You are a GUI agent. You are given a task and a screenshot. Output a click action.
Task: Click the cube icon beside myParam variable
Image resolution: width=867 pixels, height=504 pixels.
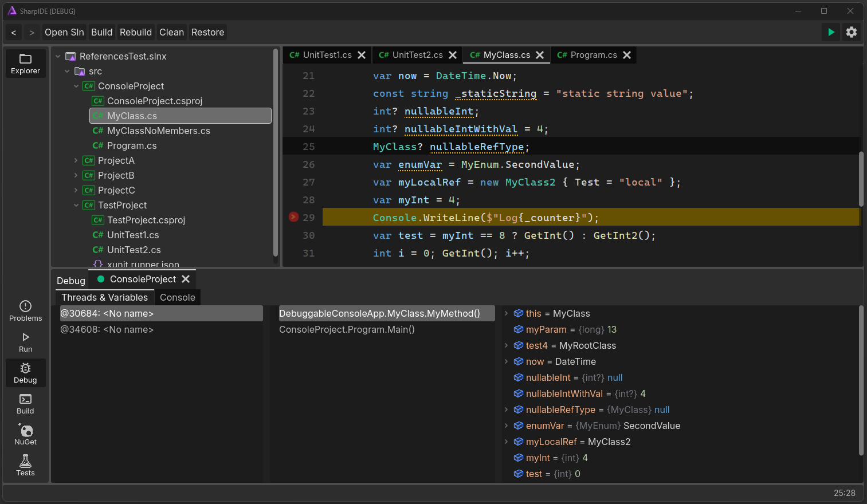coord(519,329)
